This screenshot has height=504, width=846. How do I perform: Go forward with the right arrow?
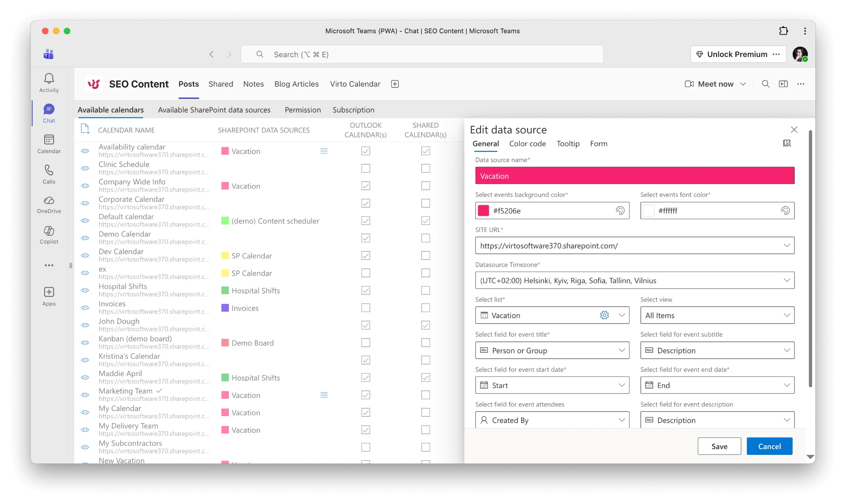click(x=230, y=54)
